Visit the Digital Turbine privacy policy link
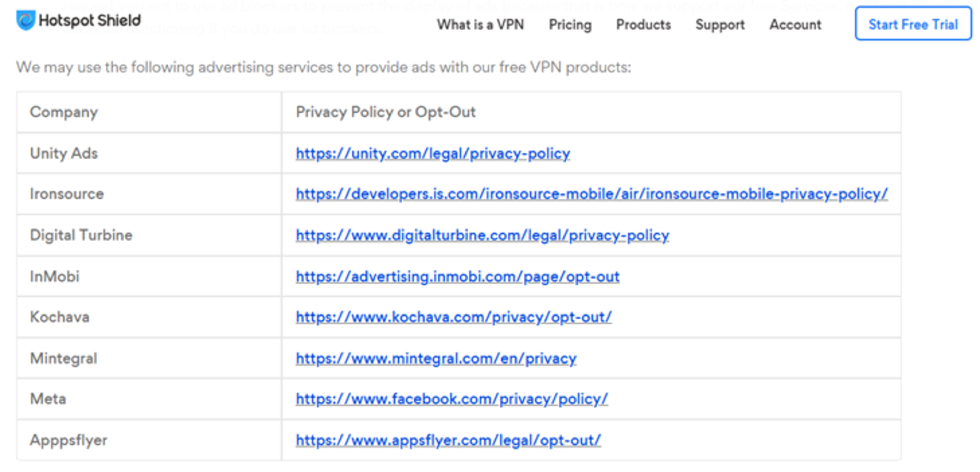980x472 pixels. [482, 235]
